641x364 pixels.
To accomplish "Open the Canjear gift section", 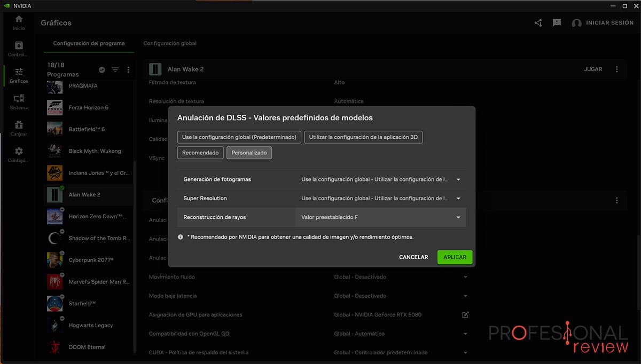I will 19,128.
